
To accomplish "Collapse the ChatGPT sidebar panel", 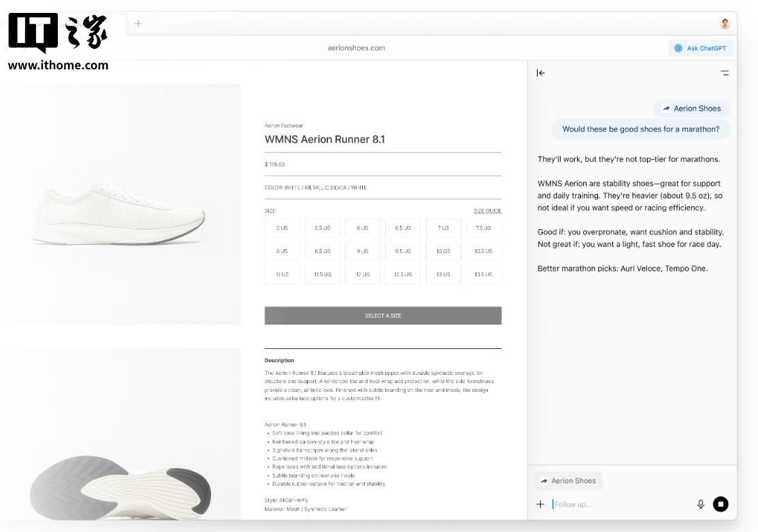I will coord(540,73).
